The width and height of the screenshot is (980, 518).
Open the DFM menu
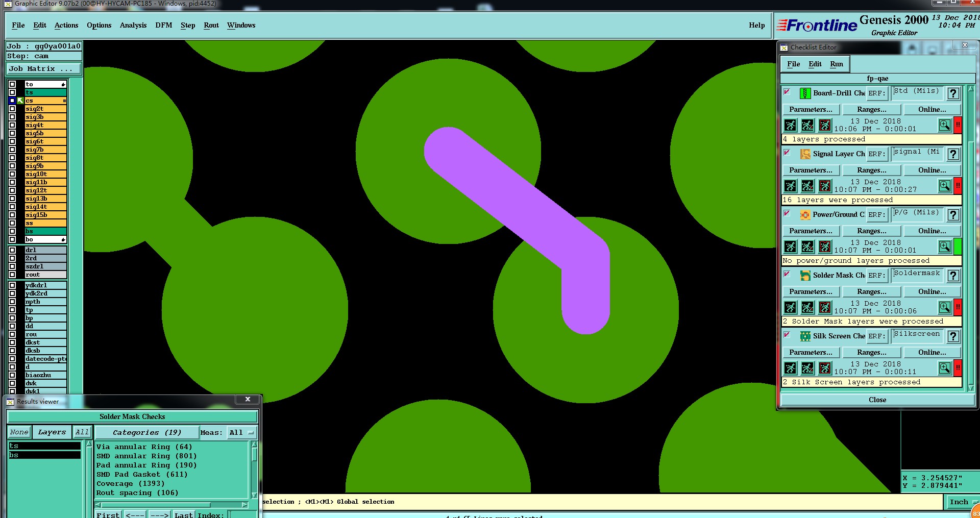[x=164, y=25]
